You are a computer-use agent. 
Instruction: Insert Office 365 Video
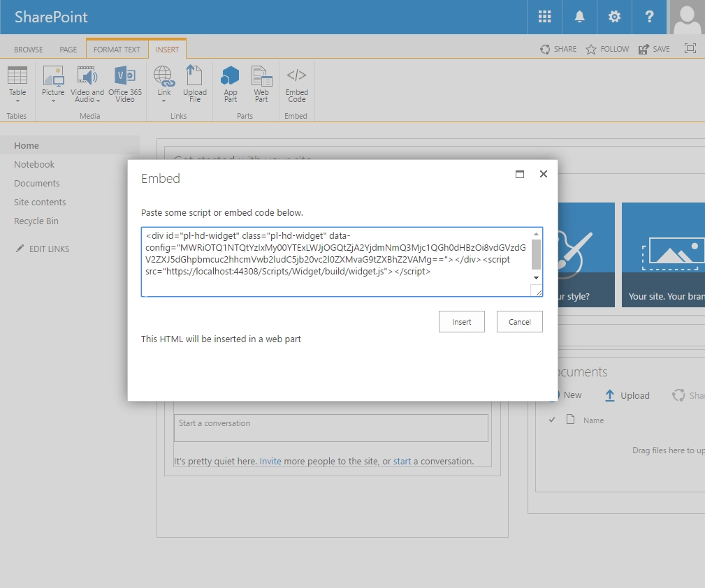pyautogui.click(x=125, y=84)
